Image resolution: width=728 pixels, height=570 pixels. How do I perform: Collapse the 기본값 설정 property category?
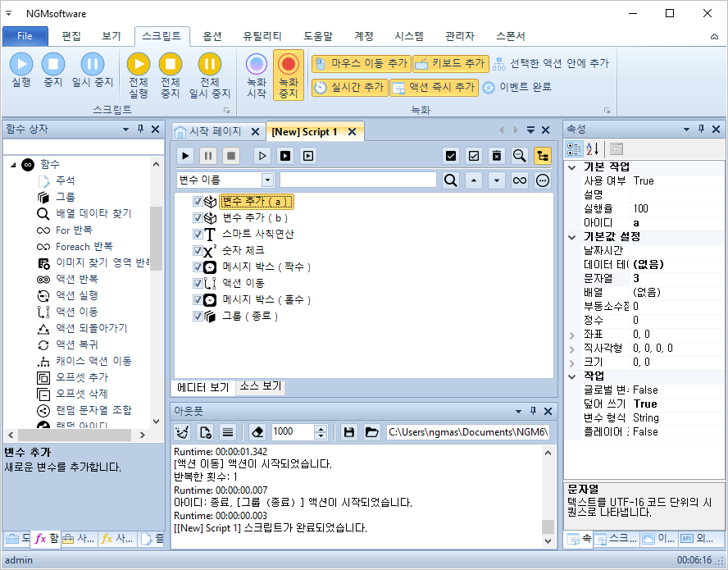tap(572, 237)
